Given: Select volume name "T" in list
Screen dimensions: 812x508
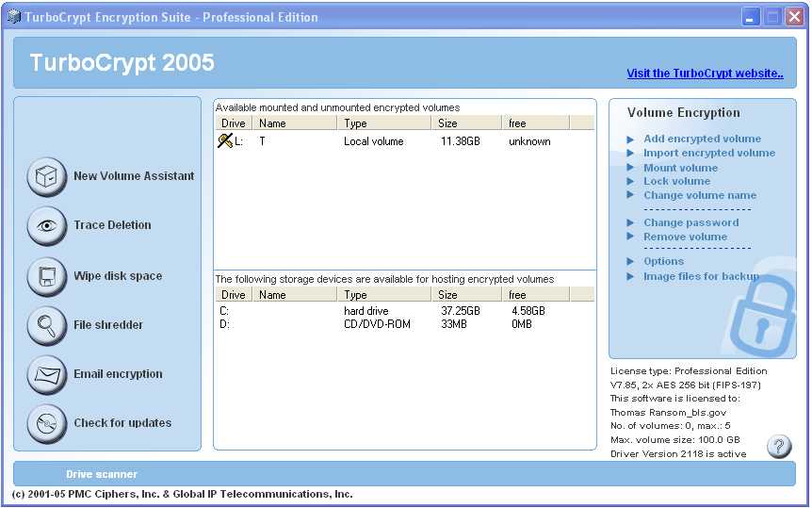Looking at the screenshot, I should [262, 141].
